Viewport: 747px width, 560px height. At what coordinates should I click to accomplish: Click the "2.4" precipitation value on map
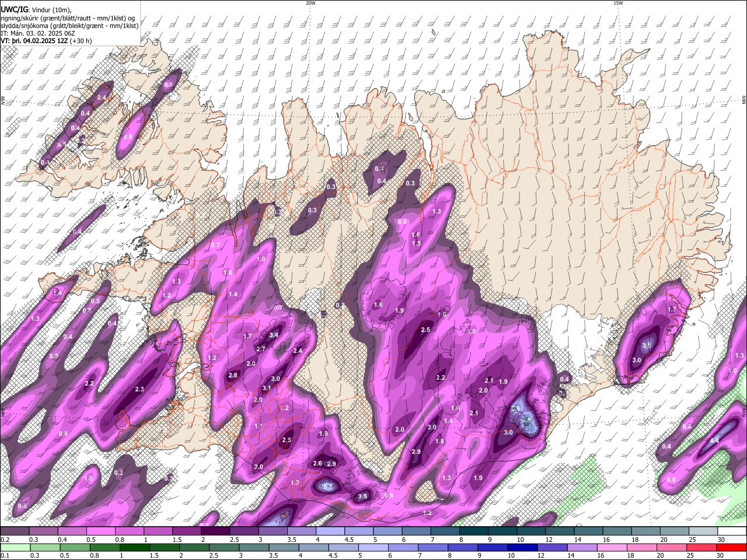click(x=298, y=351)
